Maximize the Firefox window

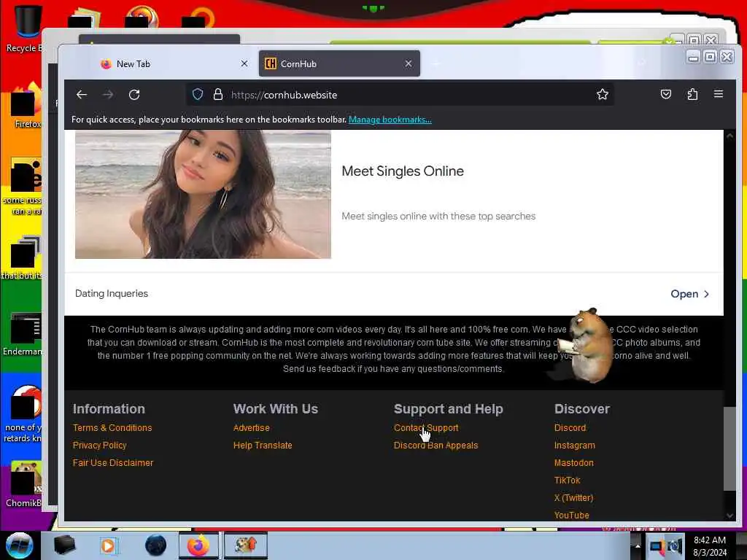point(710,57)
